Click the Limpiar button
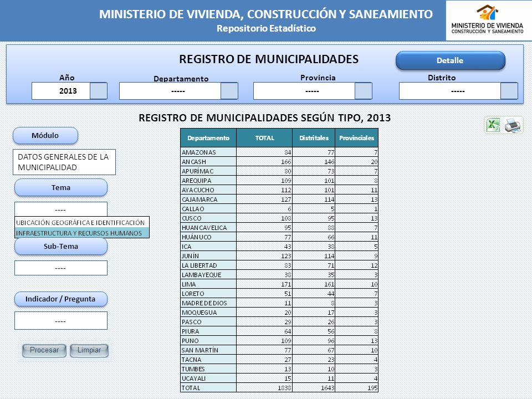Screen dimensions: 532x399 (89, 350)
